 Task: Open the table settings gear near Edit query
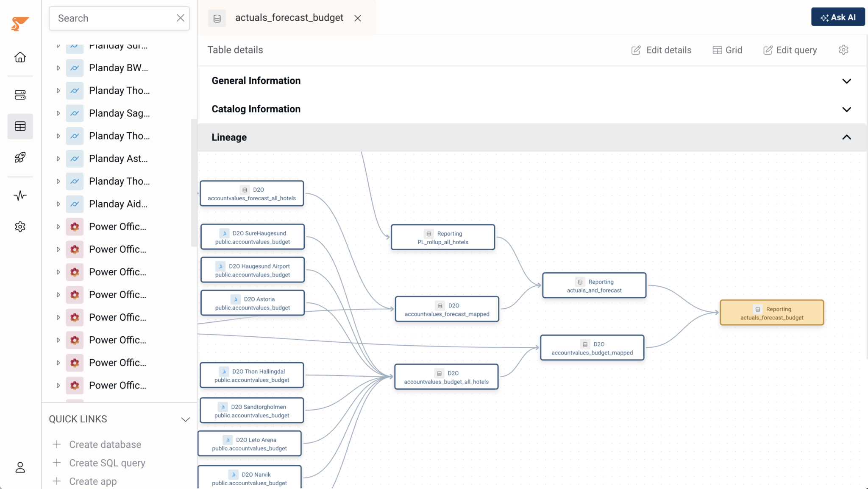(843, 50)
